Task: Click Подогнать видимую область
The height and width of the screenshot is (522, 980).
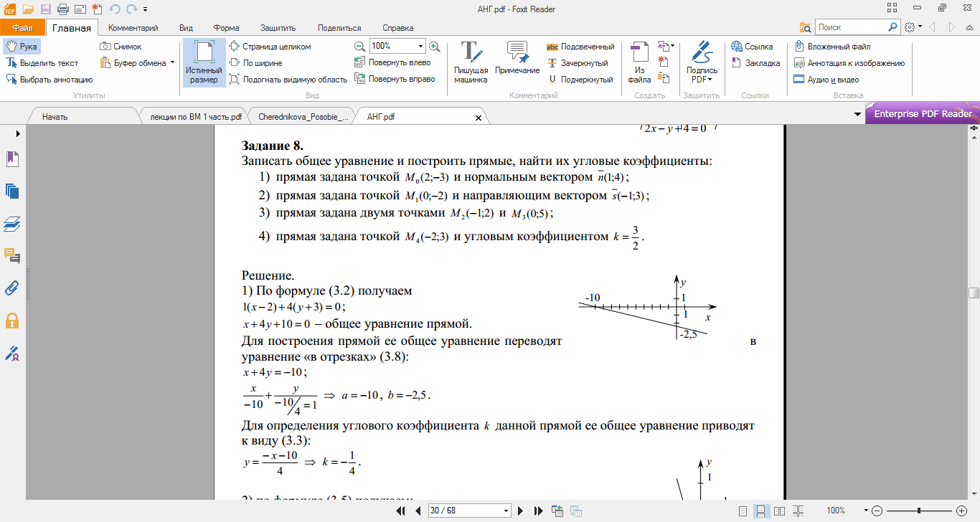Action: 288,80
